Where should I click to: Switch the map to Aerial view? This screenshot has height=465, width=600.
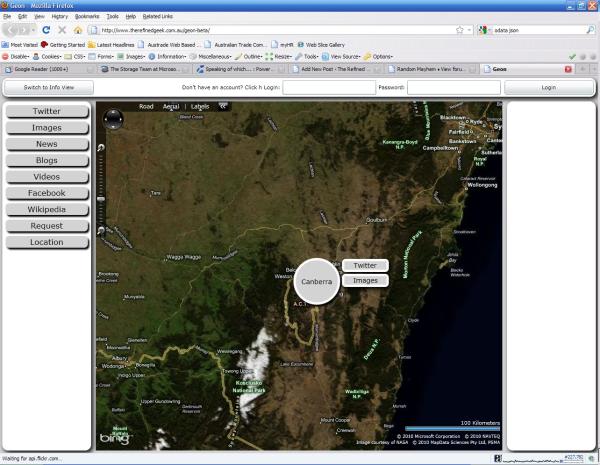pyautogui.click(x=171, y=107)
